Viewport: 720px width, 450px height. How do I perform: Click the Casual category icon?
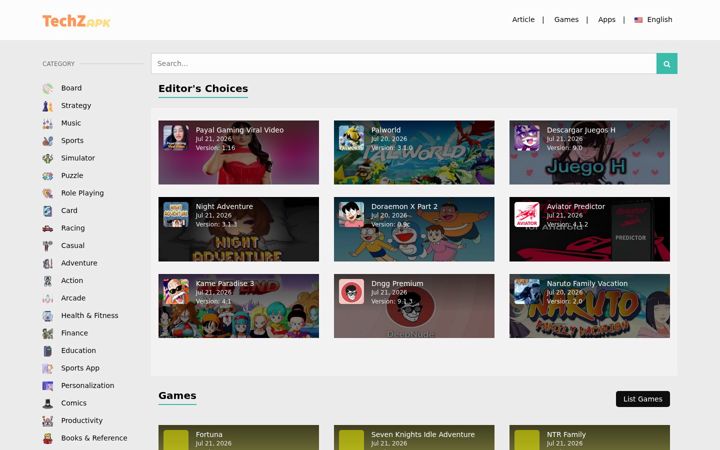[48, 246]
